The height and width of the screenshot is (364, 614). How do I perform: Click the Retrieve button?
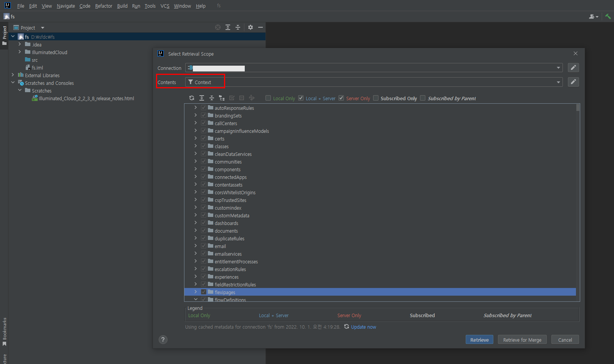(x=480, y=340)
